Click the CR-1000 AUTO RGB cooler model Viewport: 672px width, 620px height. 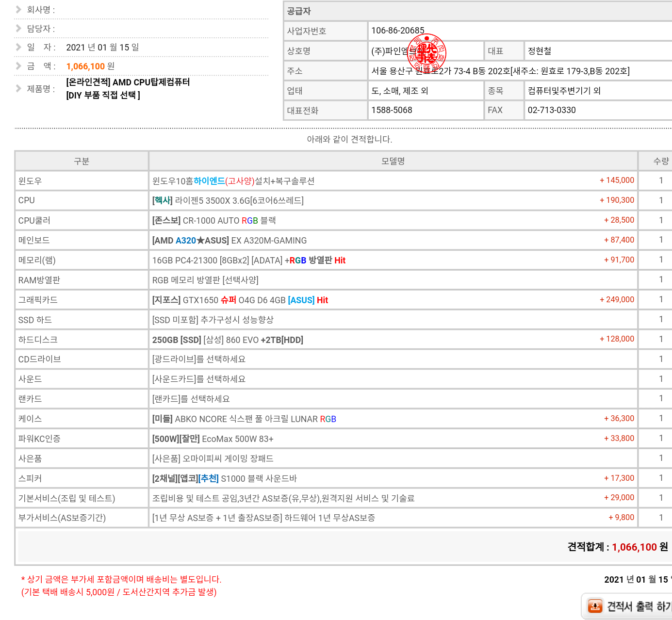[x=214, y=221]
